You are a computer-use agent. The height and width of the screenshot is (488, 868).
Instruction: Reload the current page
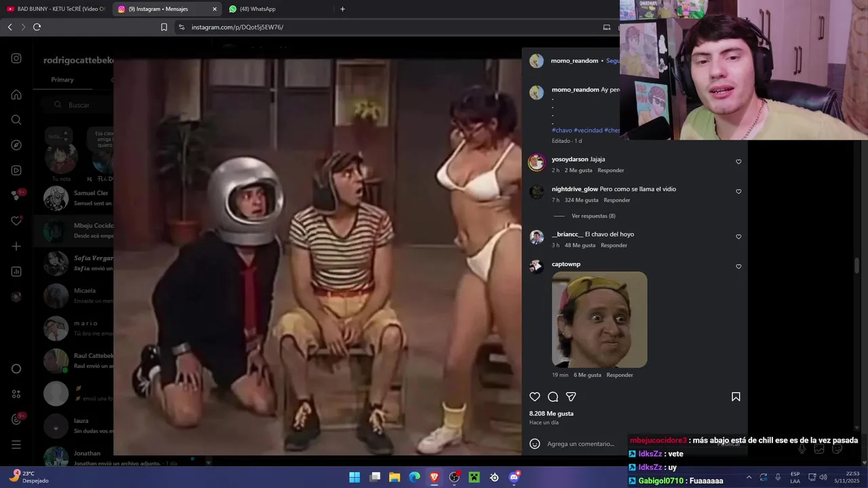tap(37, 27)
